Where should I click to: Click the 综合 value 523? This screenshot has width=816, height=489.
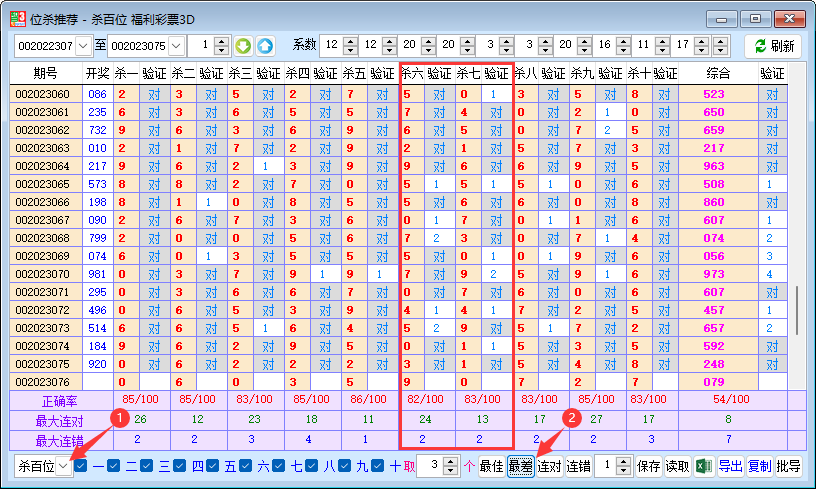pos(714,94)
